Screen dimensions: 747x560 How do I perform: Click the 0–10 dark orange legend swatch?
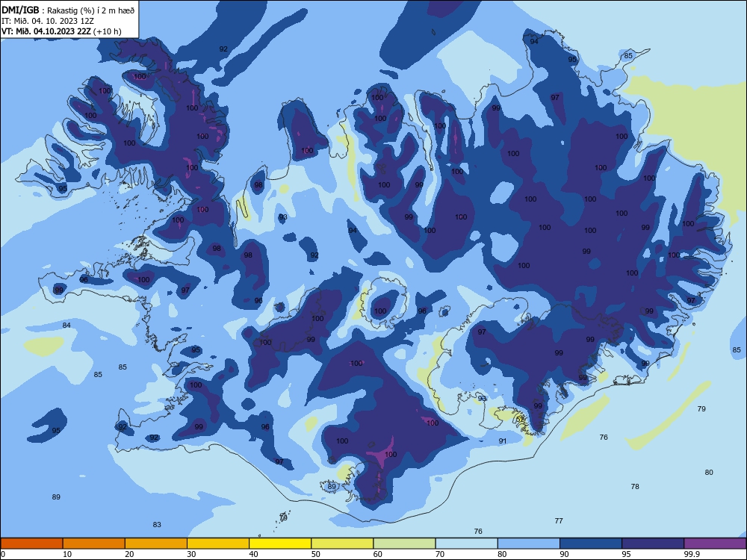point(31,544)
